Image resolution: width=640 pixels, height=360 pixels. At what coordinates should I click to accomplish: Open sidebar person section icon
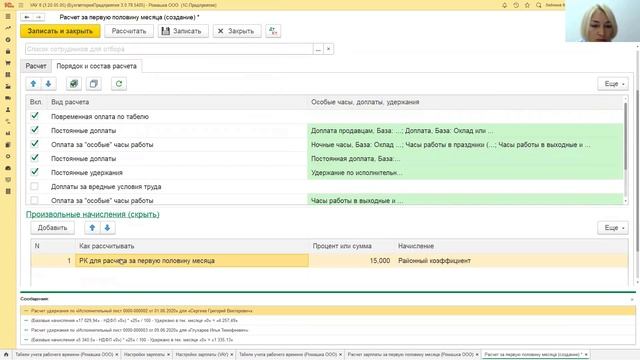pyautogui.click(x=8, y=110)
